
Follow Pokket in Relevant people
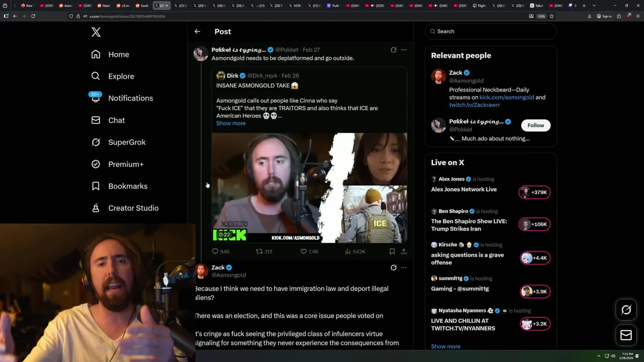pos(535,125)
